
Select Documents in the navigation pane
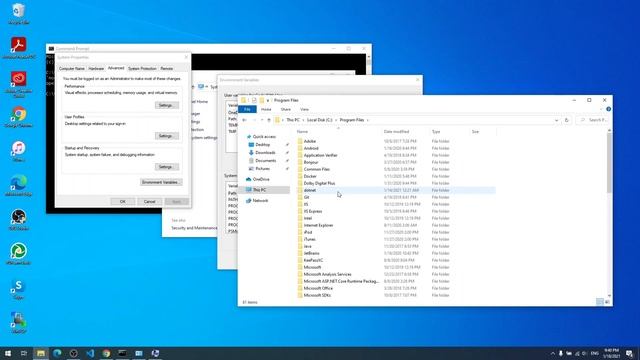266,160
